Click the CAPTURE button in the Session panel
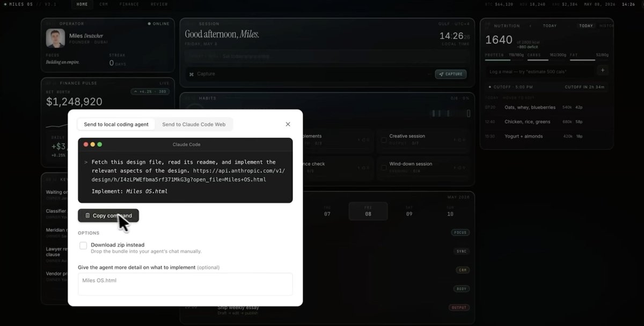The height and width of the screenshot is (326, 644). click(x=450, y=74)
